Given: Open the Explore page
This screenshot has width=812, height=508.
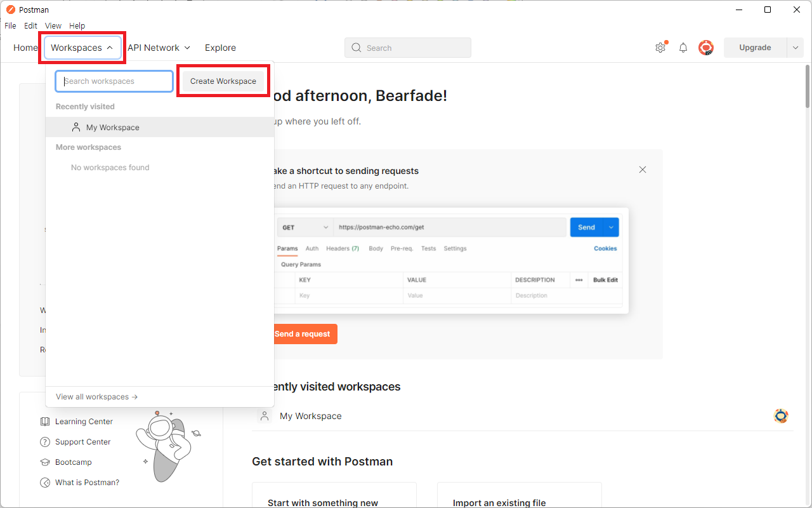Looking at the screenshot, I should [x=220, y=48].
